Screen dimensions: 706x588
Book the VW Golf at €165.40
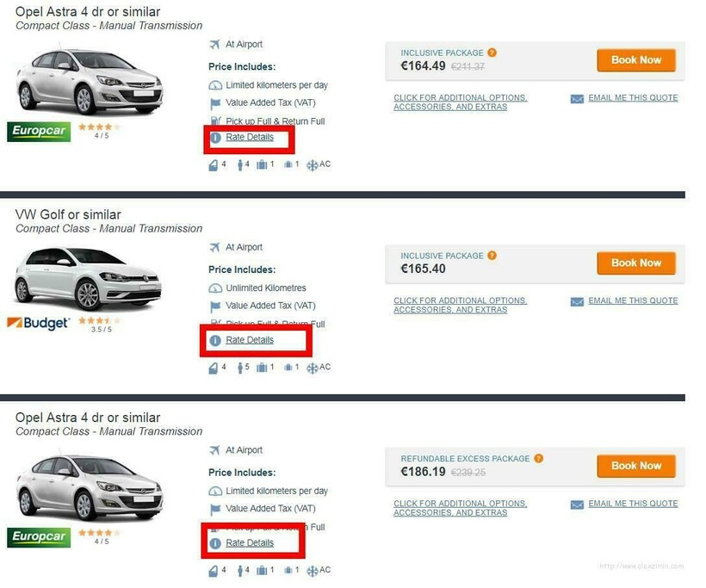point(635,263)
